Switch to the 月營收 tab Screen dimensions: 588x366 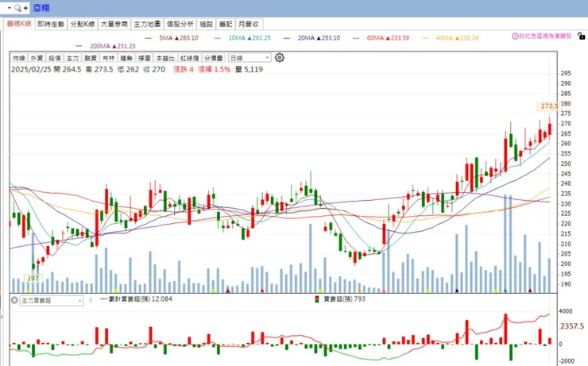click(249, 24)
